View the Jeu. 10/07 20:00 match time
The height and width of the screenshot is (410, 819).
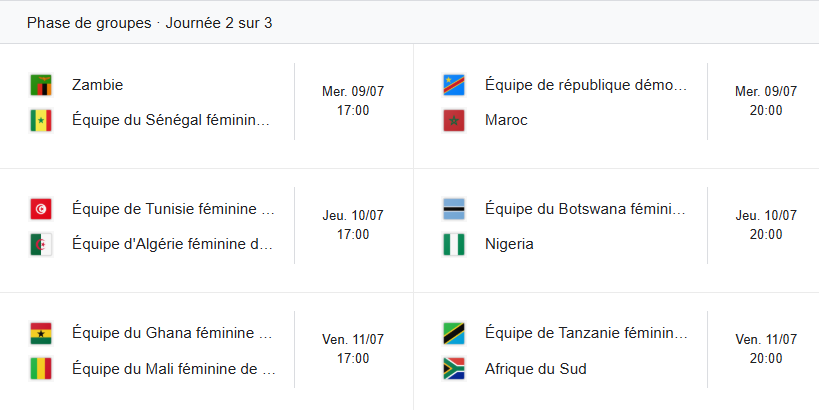tap(766, 225)
